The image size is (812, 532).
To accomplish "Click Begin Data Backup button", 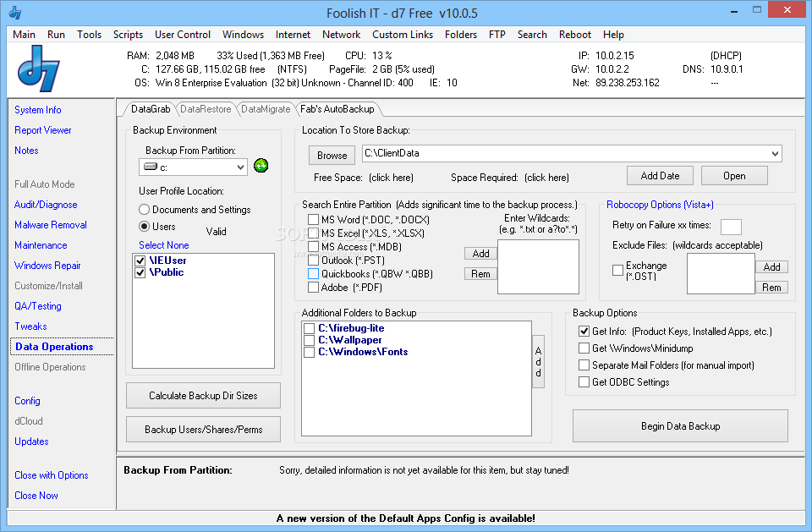I will [680, 425].
